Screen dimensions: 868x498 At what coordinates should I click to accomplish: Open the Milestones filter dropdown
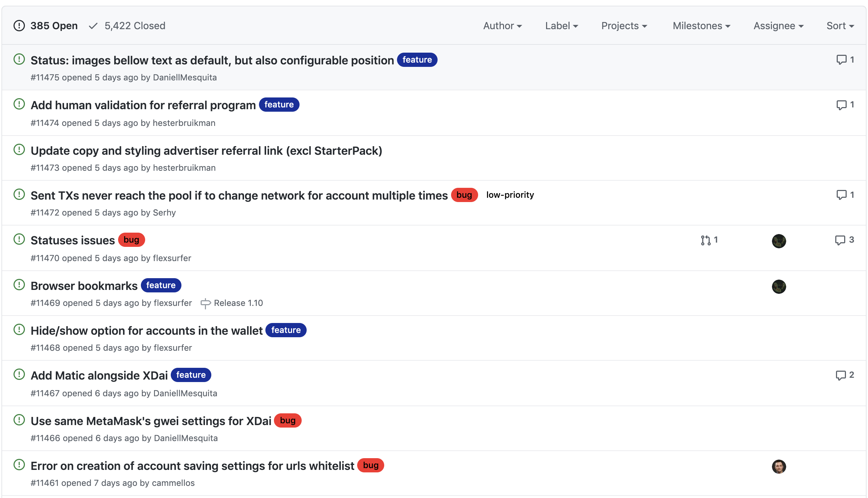coord(701,26)
